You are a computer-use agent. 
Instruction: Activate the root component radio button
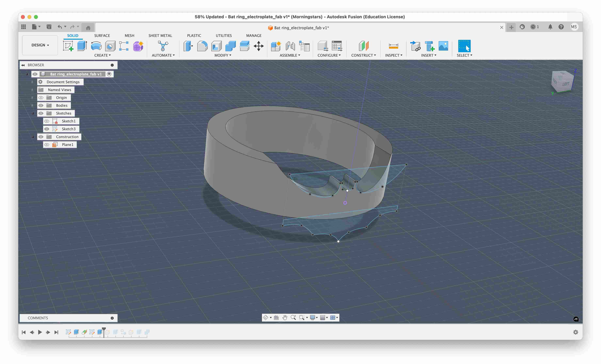coord(109,74)
